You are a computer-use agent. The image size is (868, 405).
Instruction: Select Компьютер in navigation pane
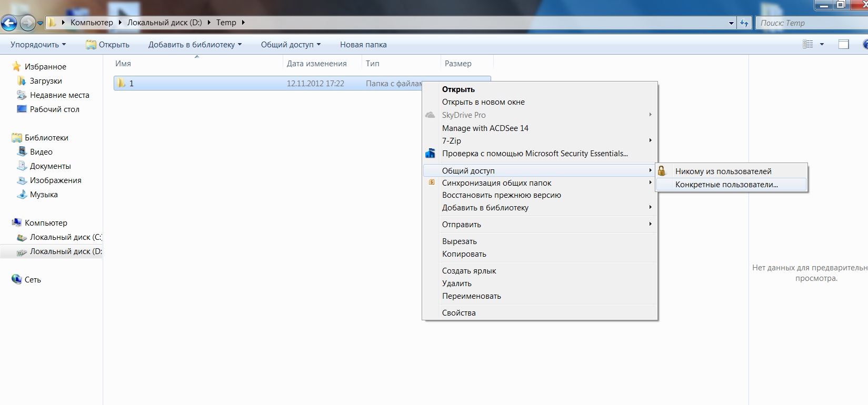point(46,223)
